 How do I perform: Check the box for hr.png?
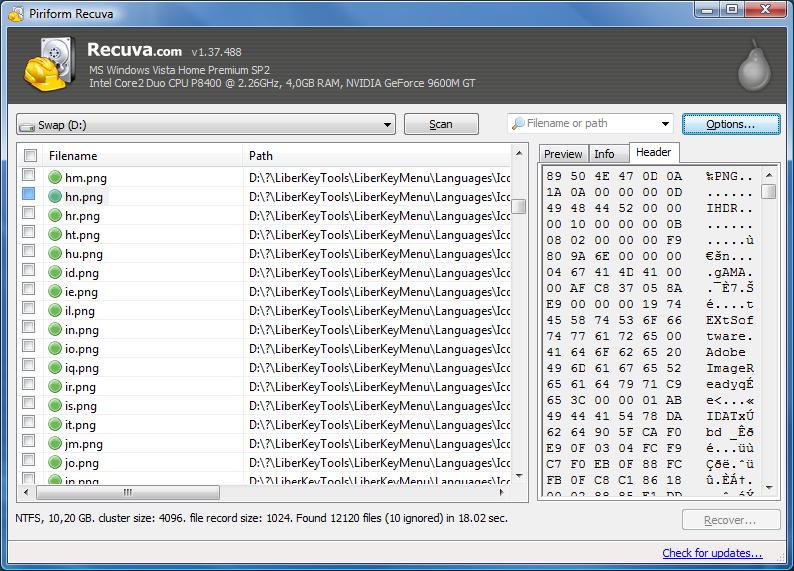pyautogui.click(x=29, y=213)
